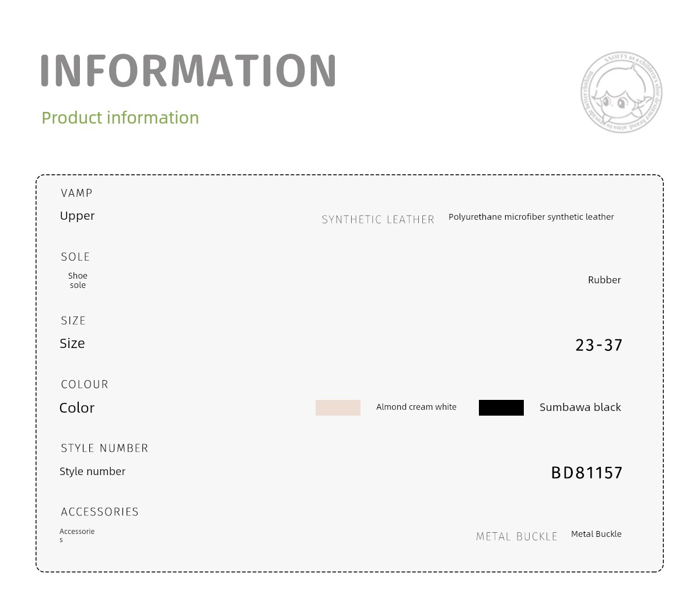
Task: Click the round cartoon brand logo stamp
Action: click(621, 92)
